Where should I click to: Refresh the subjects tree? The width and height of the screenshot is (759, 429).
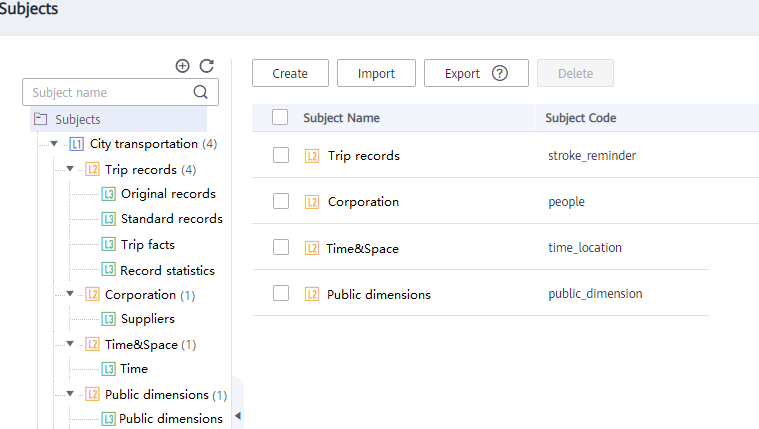tap(207, 66)
